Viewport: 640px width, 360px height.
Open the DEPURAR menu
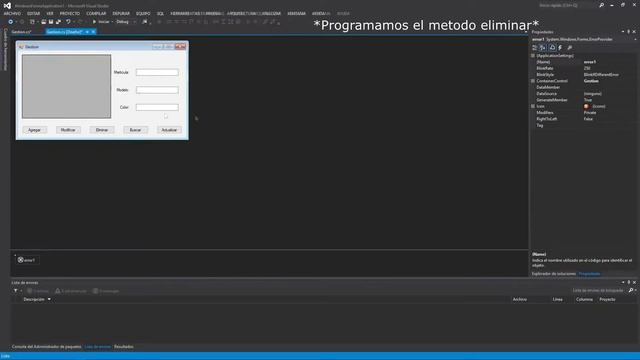pyautogui.click(x=121, y=13)
